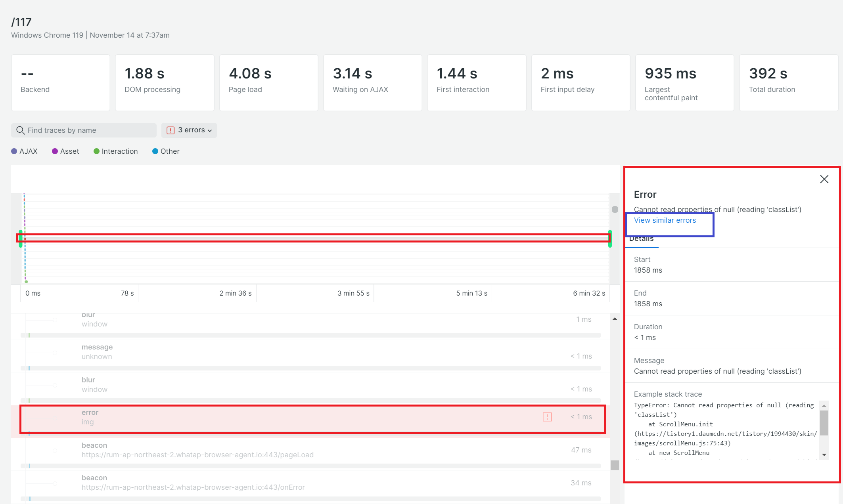This screenshot has width=843, height=504.
Task: Click the red error icon in errors filter
Action: pos(171,130)
